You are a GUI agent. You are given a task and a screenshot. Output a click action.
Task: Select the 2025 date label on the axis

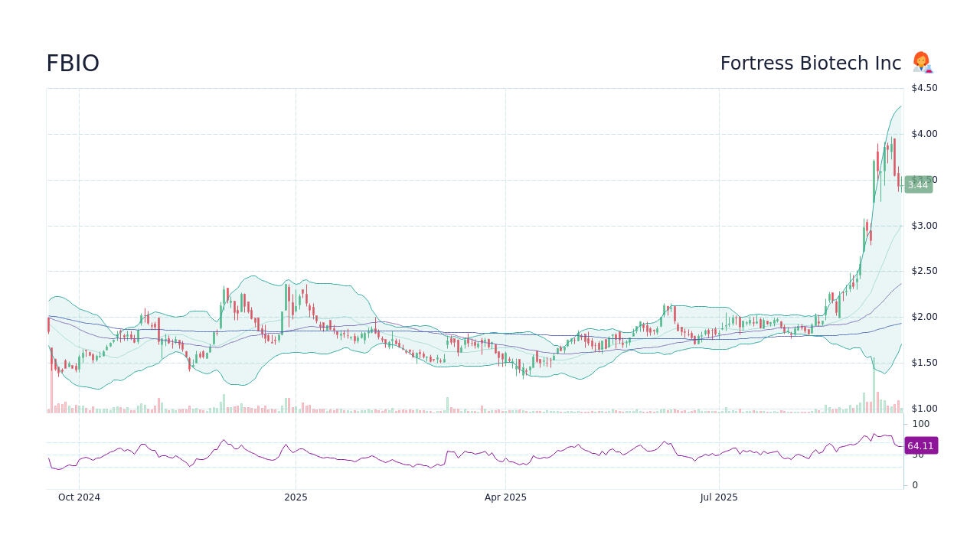pyautogui.click(x=296, y=497)
